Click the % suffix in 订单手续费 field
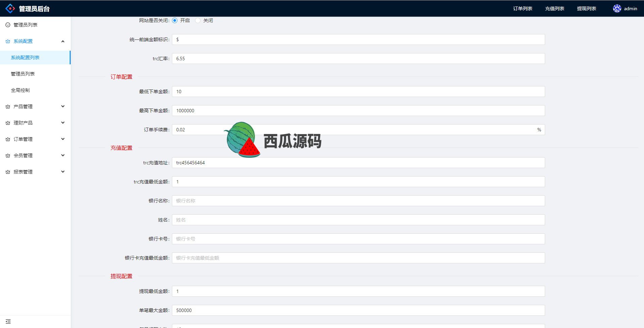 coord(539,130)
